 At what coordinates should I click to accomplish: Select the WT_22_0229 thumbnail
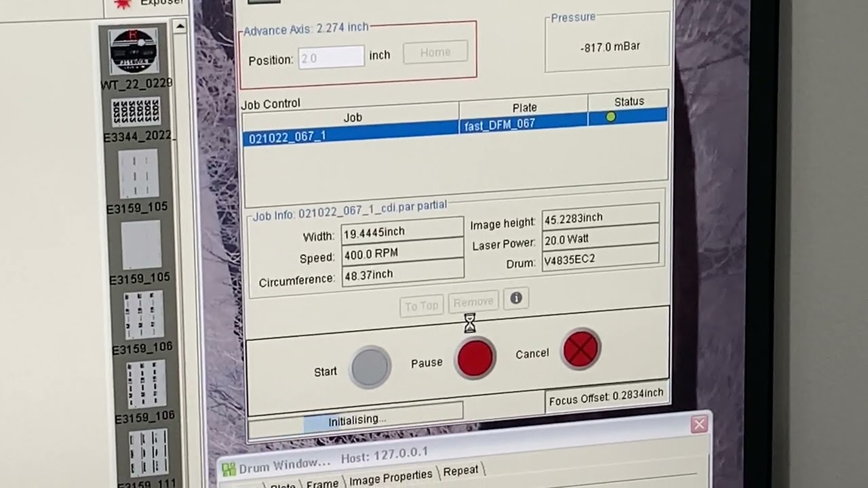pyautogui.click(x=134, y=52)
